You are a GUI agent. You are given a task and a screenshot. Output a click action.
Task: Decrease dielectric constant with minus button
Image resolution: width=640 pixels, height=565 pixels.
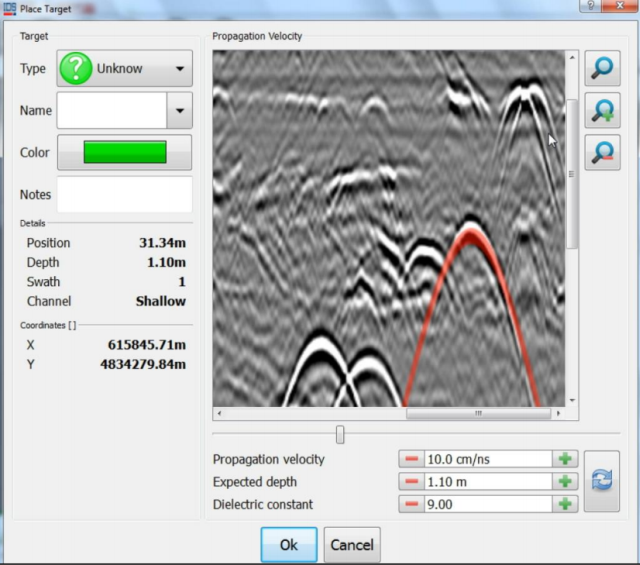coord(410,504)
